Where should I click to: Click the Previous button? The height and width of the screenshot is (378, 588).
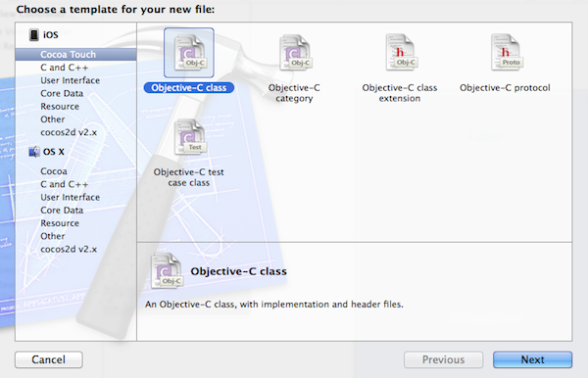pyautogui.click(x=443, y=359)
